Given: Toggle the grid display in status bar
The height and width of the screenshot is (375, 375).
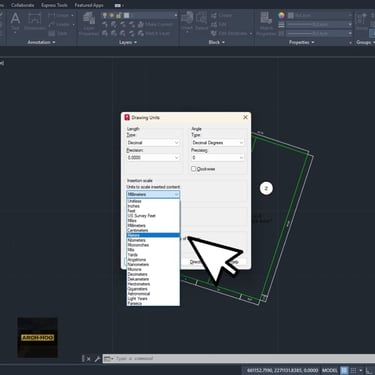Looking at the screenshot, I should [344, 370].
